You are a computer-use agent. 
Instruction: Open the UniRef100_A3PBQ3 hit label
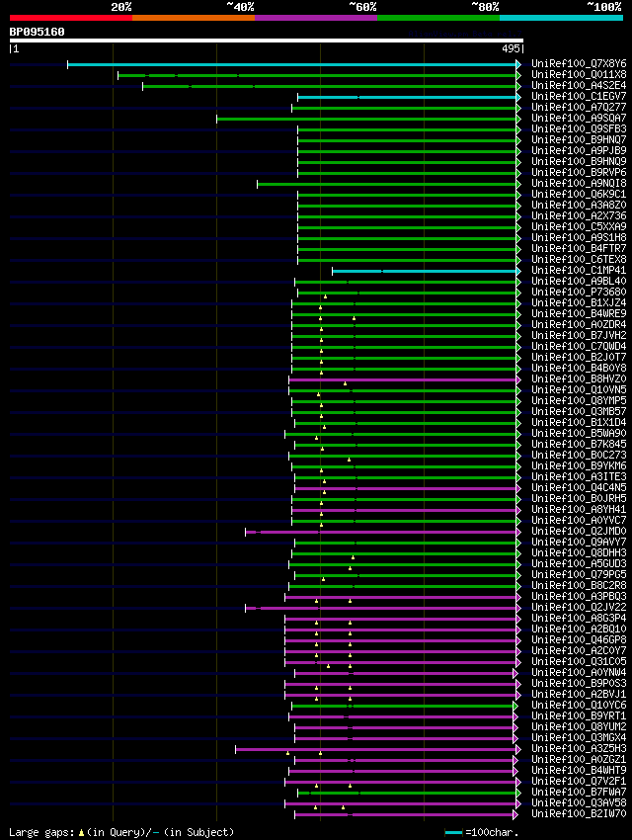coord(579,596)
